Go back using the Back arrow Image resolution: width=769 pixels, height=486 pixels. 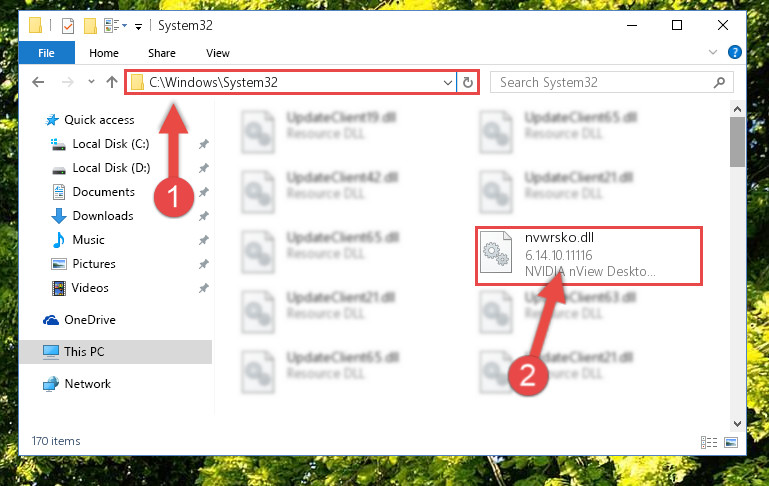click(38, 82)
